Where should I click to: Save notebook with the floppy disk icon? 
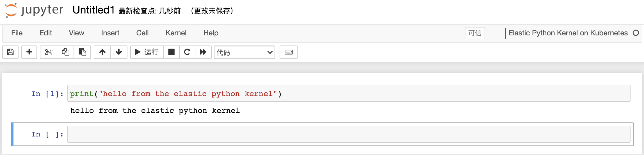[10, 52]
